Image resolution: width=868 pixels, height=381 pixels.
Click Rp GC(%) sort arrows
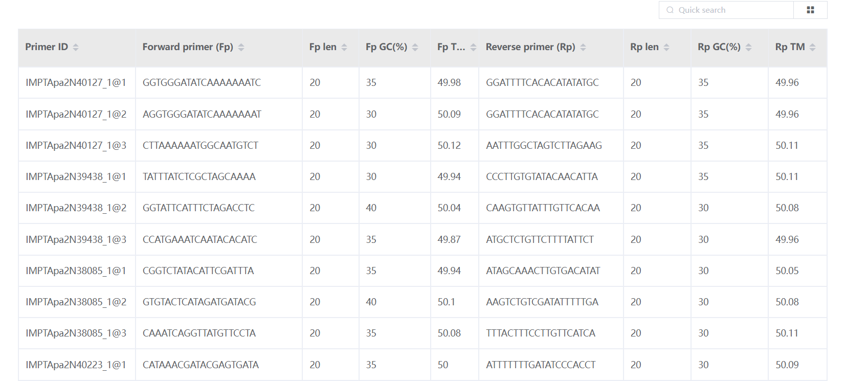coord(749,47)
